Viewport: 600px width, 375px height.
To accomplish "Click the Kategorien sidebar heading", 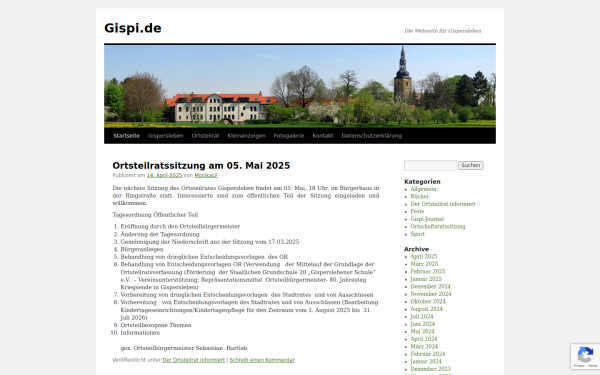I will (x=422, y=182).
